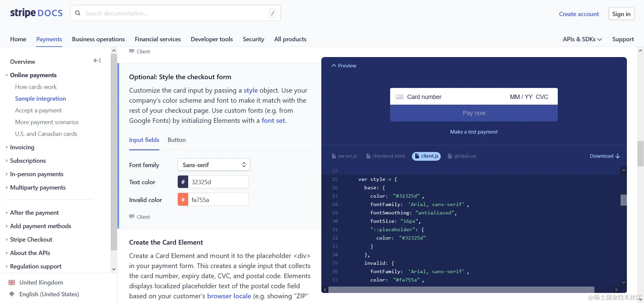Click the search magnifier icon
The width and height of the screenshot is (644, 303).
(x=78, y=13)
